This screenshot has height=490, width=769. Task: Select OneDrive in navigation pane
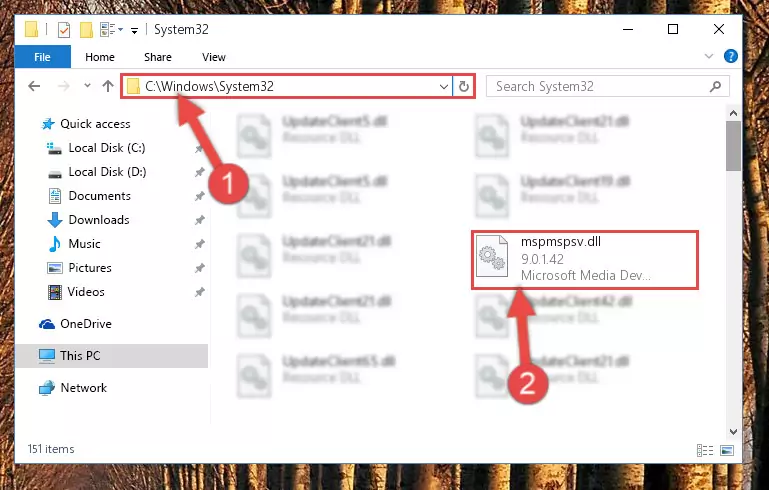[x=86, y=324]
